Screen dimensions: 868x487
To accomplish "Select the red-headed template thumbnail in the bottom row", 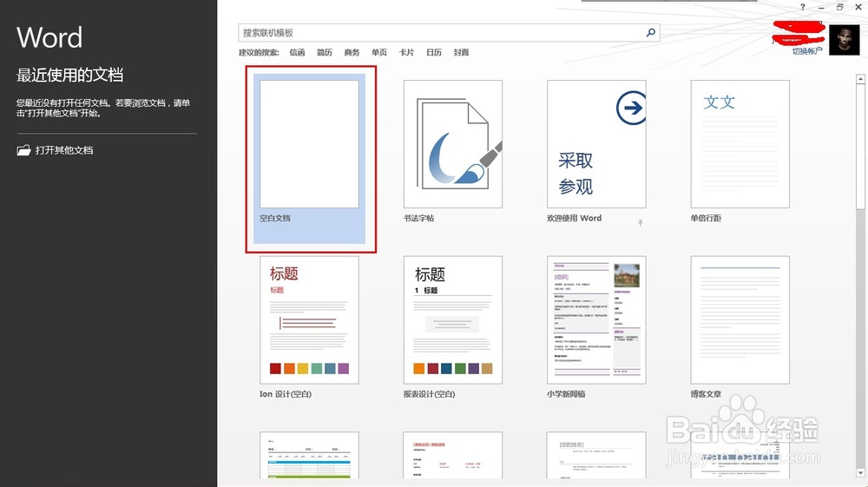I will click(x=453, y=456).
